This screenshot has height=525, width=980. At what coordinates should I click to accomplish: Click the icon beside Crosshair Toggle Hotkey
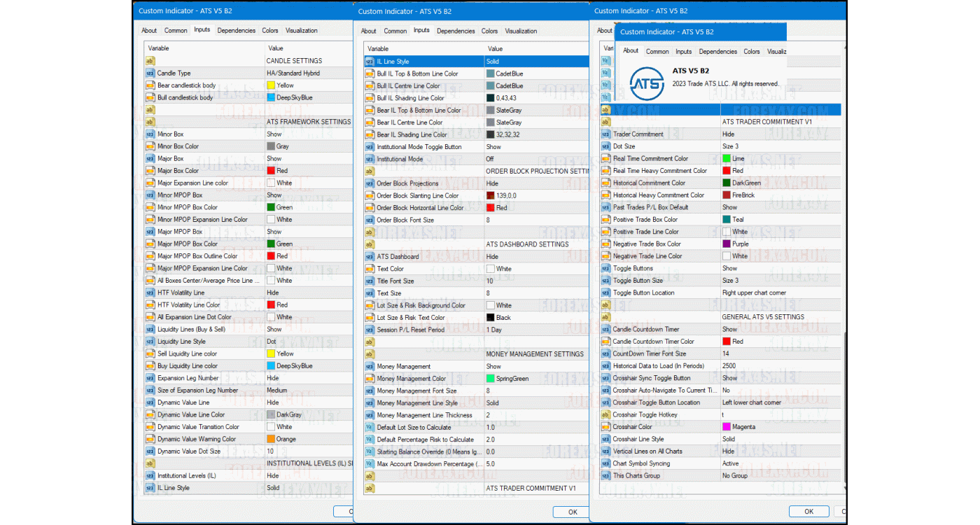(x=605, y=415)
